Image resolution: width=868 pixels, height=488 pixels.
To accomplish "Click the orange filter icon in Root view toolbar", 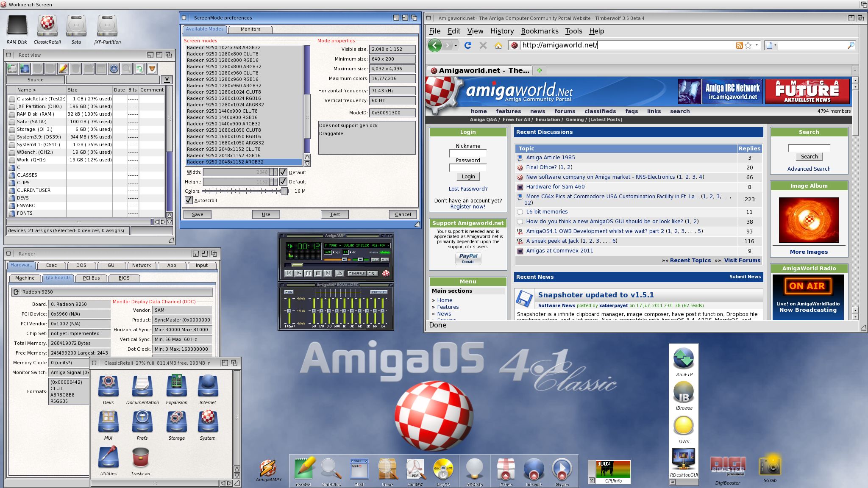I will click(x=152, y=68).
